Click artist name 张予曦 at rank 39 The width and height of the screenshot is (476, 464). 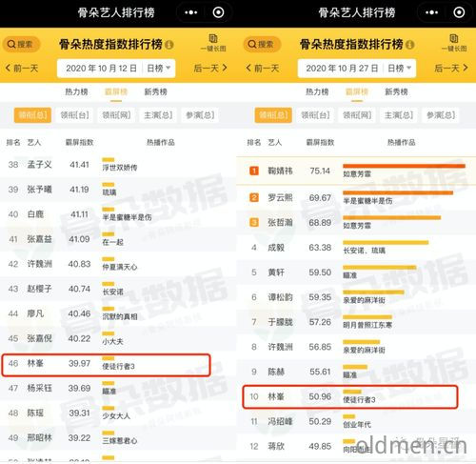pos(39,190)
